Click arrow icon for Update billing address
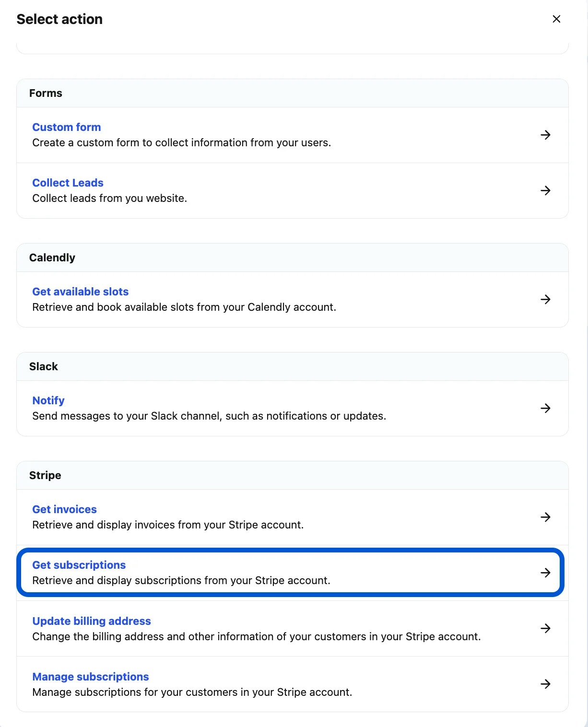588x727 pixels. [545, 628]
